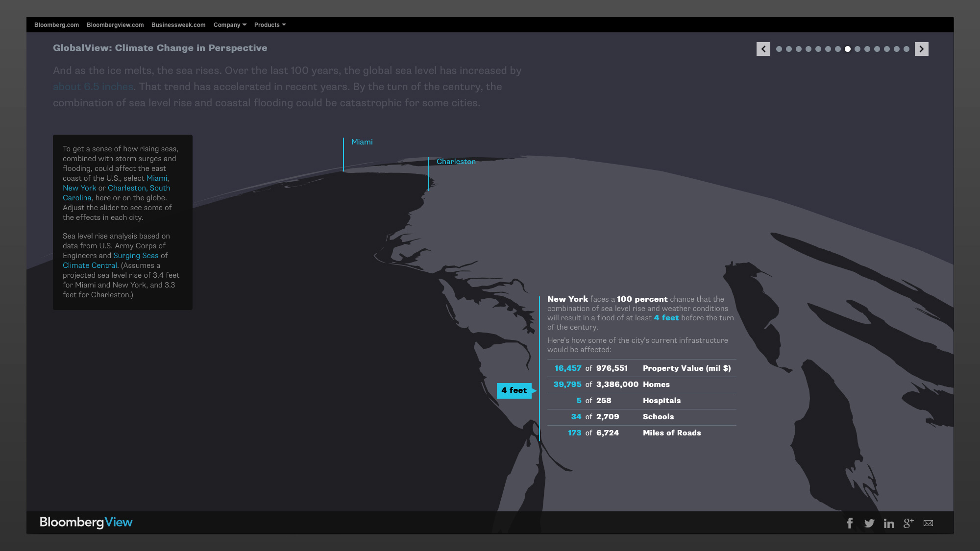Expand the Products dropdown menu

pyautogui.click(x=269, y=25)
